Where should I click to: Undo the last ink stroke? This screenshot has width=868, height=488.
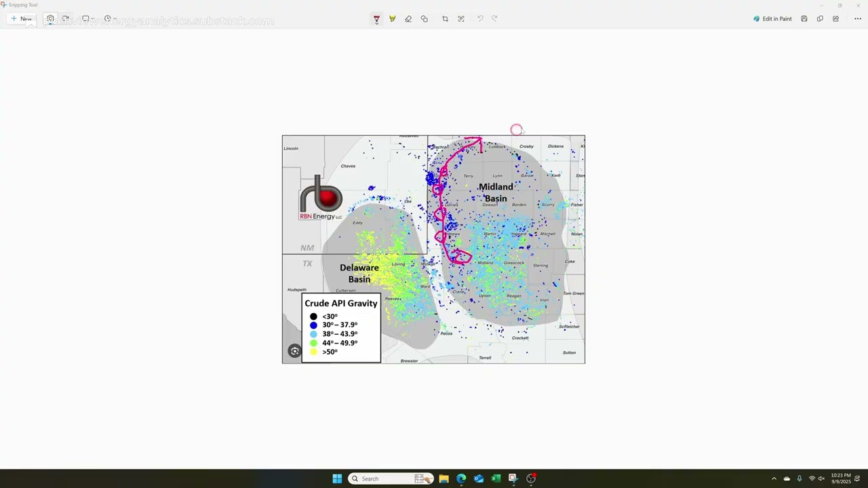click(480, 19)
